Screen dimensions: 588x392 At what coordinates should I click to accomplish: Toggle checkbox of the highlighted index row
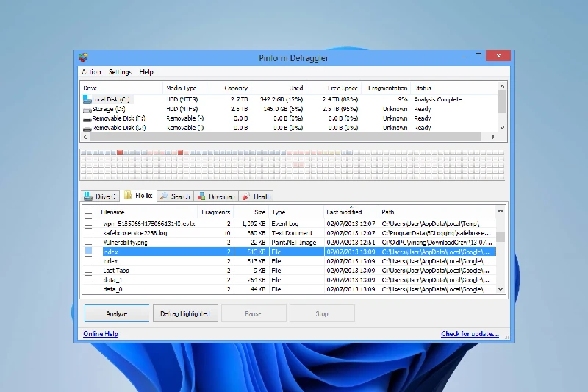88,252
